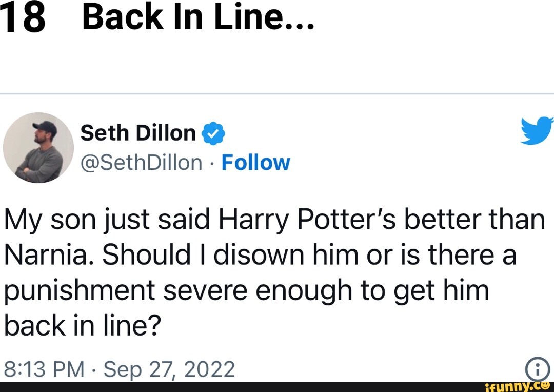Screen dimensions: 554x392
Task: Click the divider line above the tweet
Action: click(277, 93)
